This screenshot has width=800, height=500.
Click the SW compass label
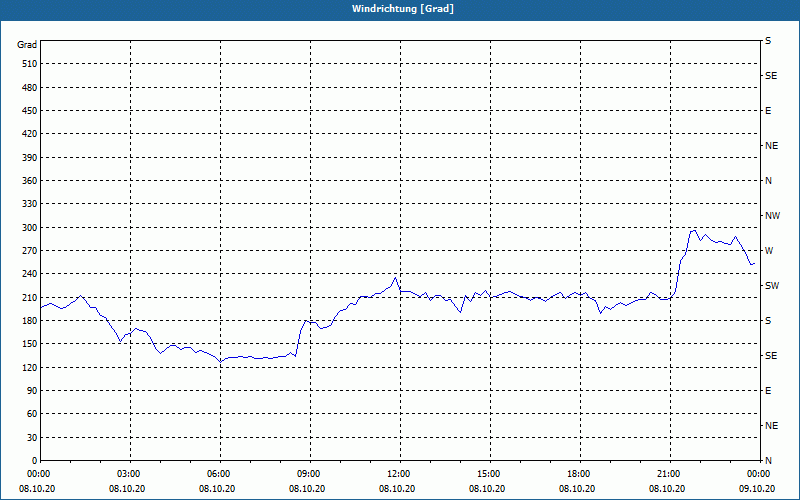(x=772, y=286)
